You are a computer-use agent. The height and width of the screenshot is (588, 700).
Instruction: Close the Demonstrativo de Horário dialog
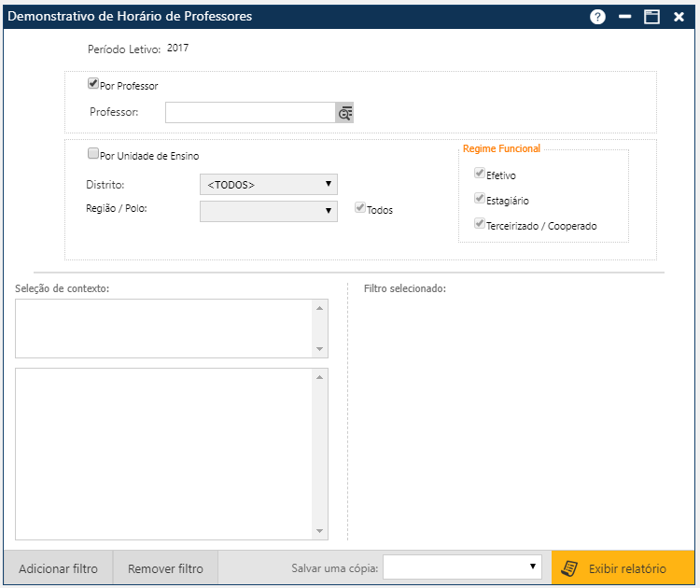[x=679, y=17]
